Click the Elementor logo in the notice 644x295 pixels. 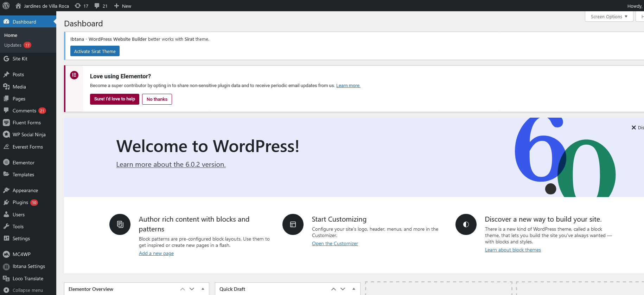(74, 75)
